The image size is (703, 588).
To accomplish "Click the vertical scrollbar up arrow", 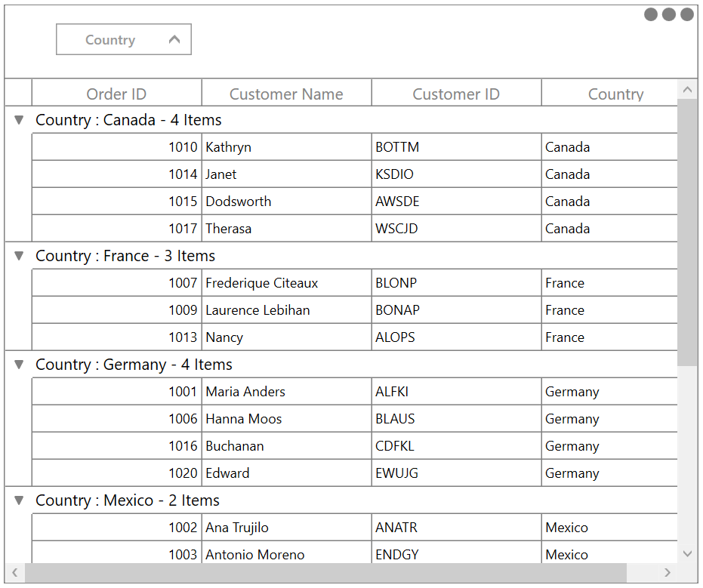I will pos(687,88).
